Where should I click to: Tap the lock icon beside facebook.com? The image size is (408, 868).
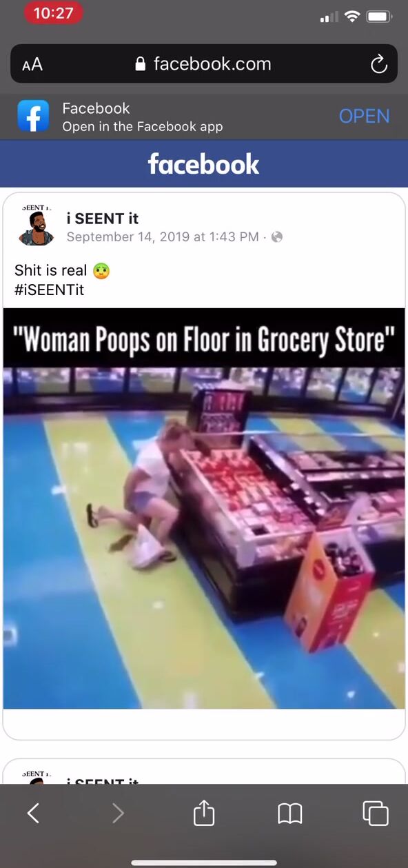pyautogui.click(x=141, y=64)
